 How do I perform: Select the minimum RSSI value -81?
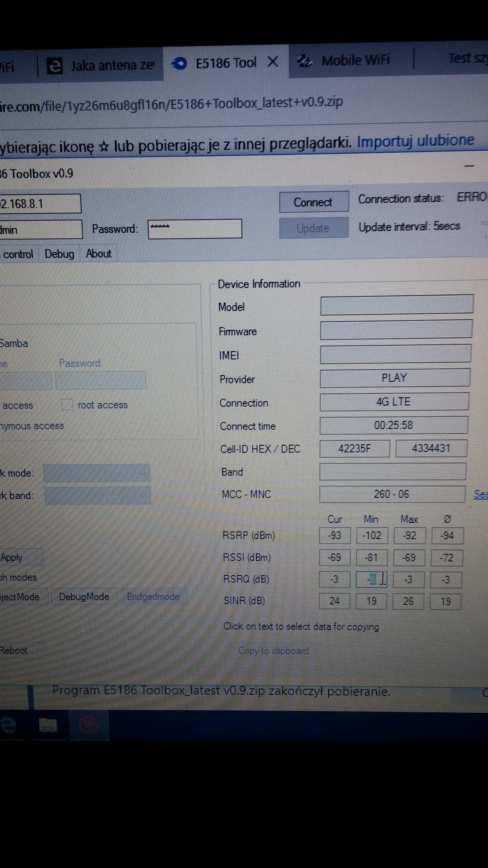[371, 557]
